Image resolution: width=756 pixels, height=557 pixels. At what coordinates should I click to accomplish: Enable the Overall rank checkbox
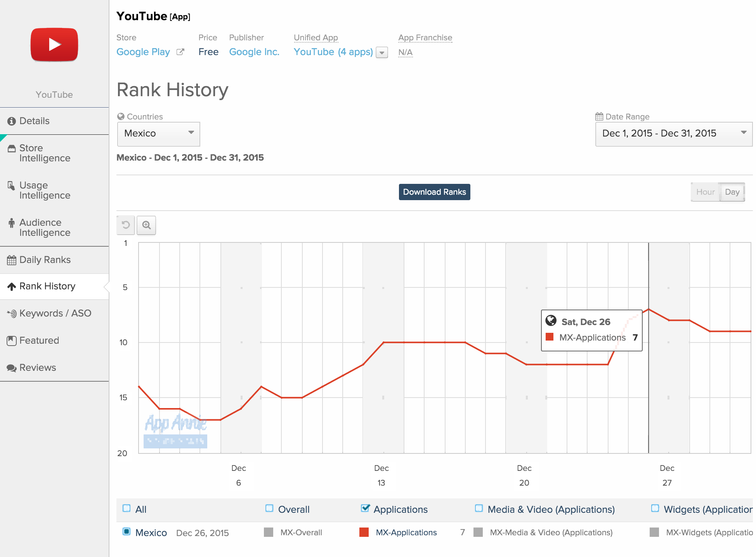click(x=269, y=509)
